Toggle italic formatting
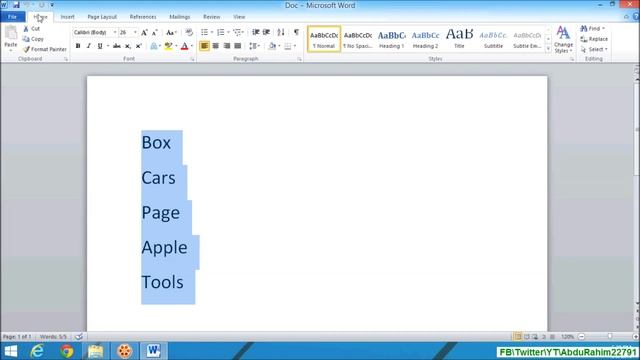Screen dimensions: 640x360 pos(89,46)
